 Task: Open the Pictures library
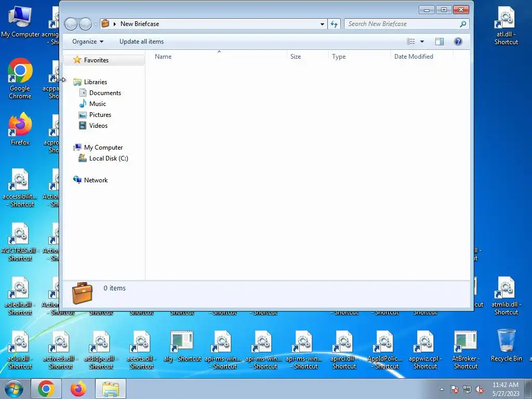pos(100,115)
